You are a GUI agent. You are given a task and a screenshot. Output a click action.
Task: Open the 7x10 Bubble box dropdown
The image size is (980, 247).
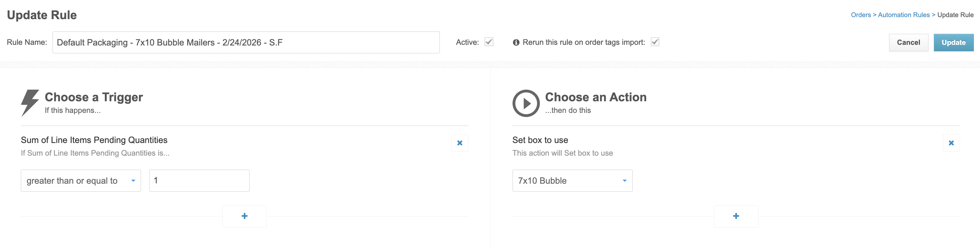point(572,181)
